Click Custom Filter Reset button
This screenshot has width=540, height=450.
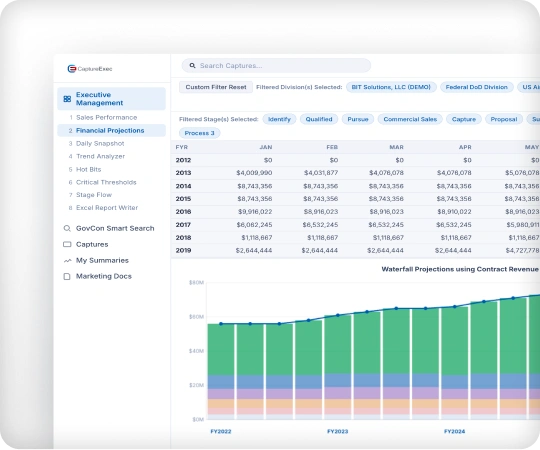(x=216, y=87)
